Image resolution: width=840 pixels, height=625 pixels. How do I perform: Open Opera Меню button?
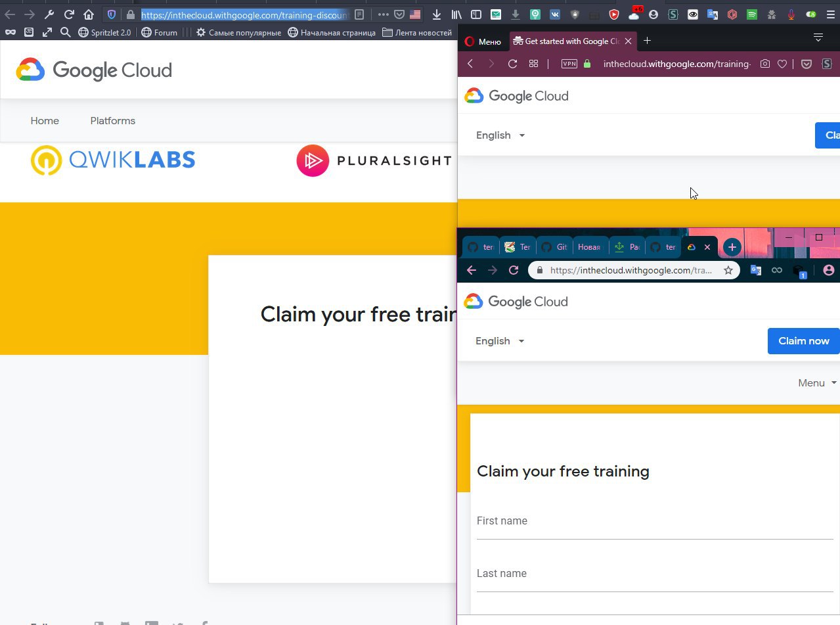pos(483,41)
